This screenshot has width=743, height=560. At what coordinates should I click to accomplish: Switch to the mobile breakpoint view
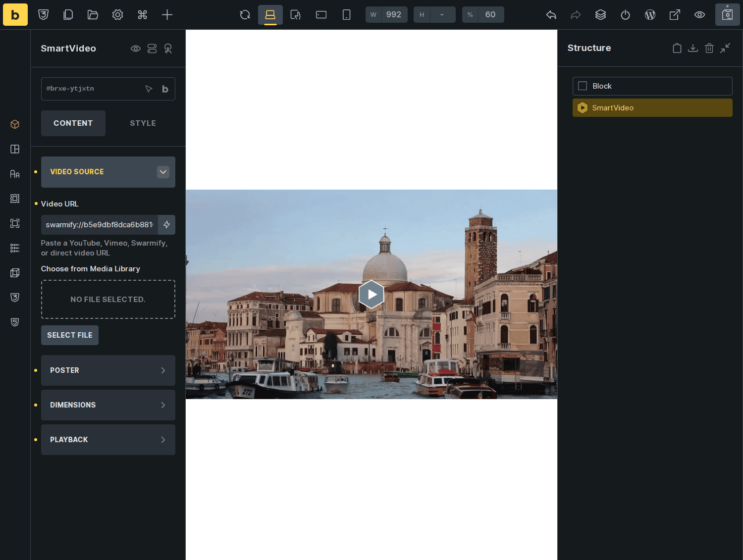pyautogui.click(x=346, y=15)
